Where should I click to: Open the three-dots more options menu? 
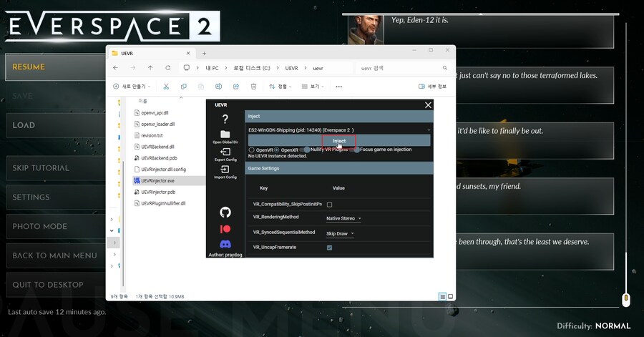tap(339, 87)
